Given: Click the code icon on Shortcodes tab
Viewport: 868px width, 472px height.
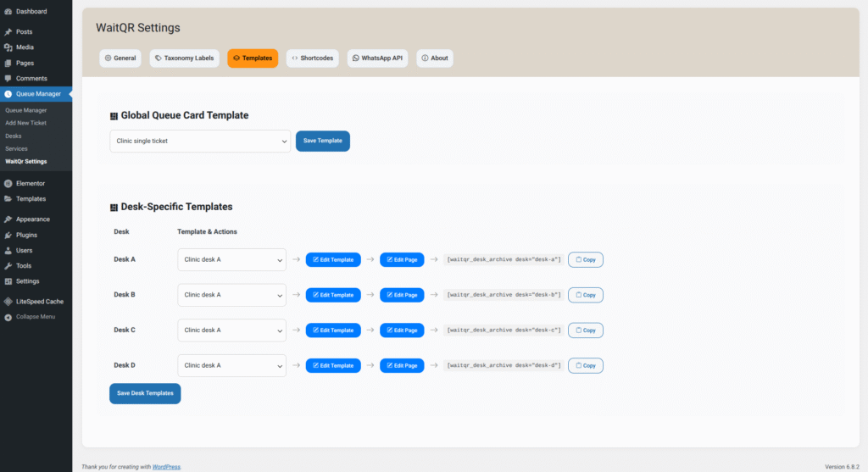Looking at the screenshot, I should 294,58.
